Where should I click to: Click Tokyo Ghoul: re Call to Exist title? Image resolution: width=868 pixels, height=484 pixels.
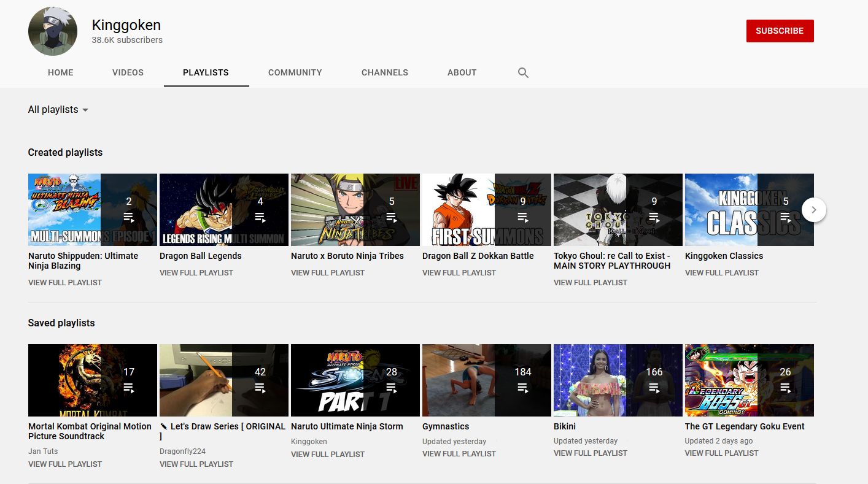612,261
